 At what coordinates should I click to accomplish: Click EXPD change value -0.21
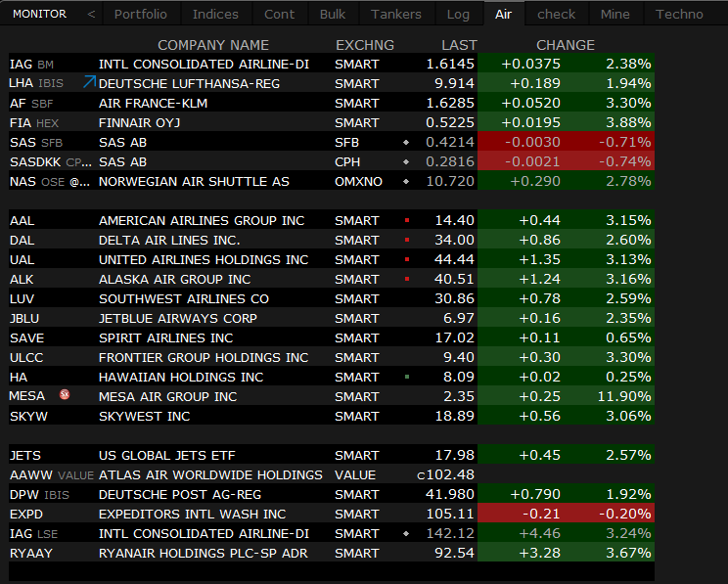tap(541, 514)
